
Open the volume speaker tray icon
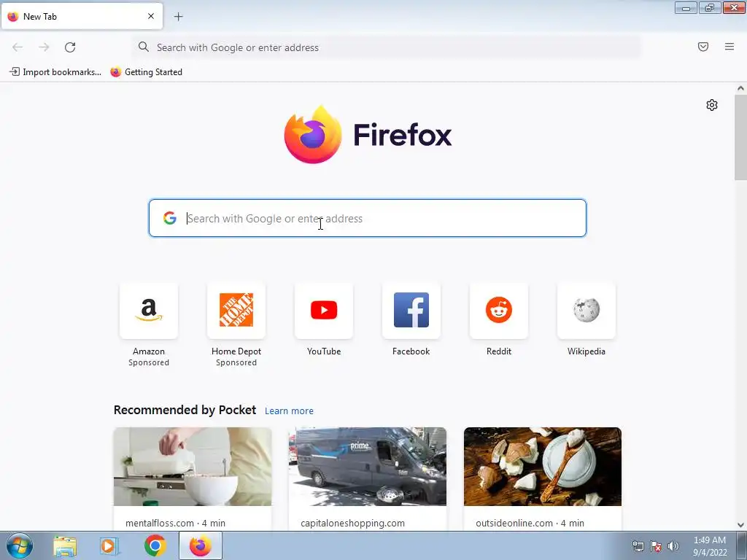pos(673,546)
